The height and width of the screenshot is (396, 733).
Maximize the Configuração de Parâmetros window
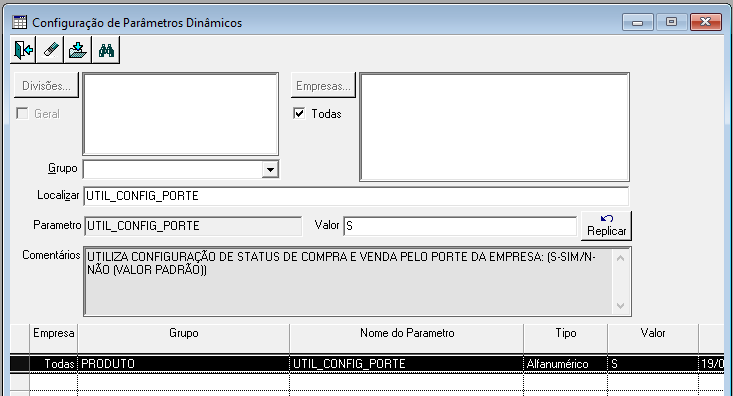click(671, 22)
